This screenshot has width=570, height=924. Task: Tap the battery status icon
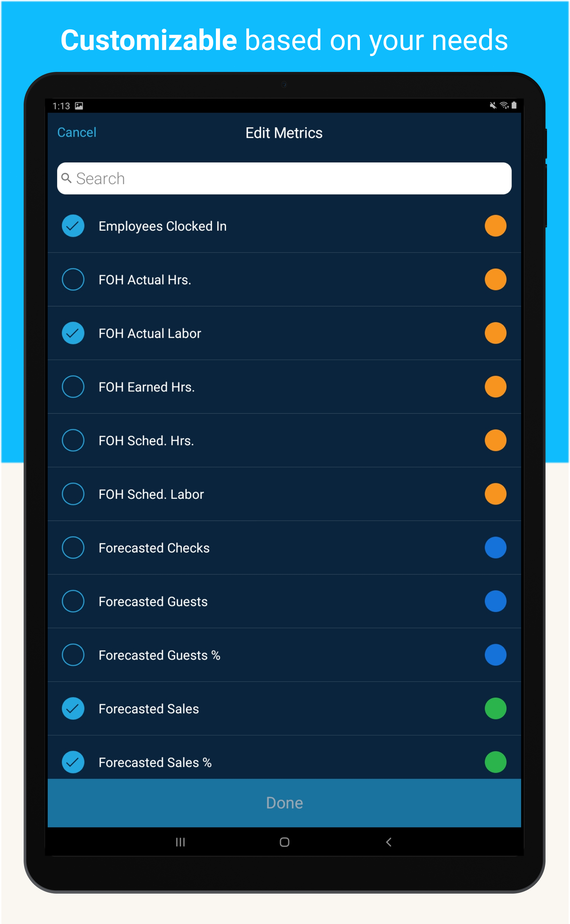pos(514,105)
